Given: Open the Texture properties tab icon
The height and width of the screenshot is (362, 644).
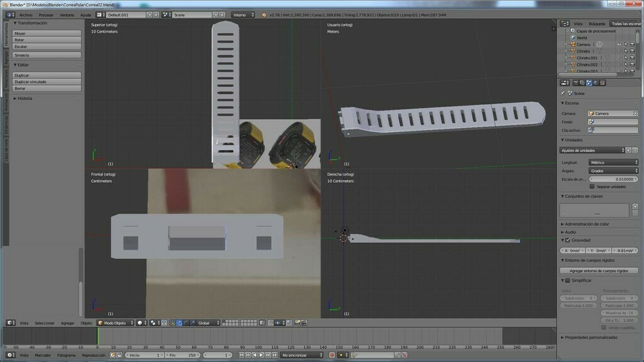Looking at the screenshot, I should tap(602, 83).
